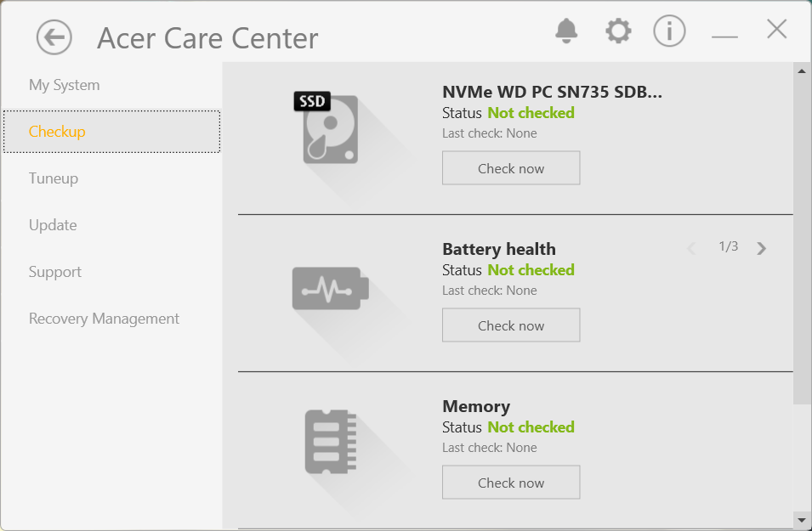Open My System section
Viewport: 812px width, 531px height.
coord(65,85)
